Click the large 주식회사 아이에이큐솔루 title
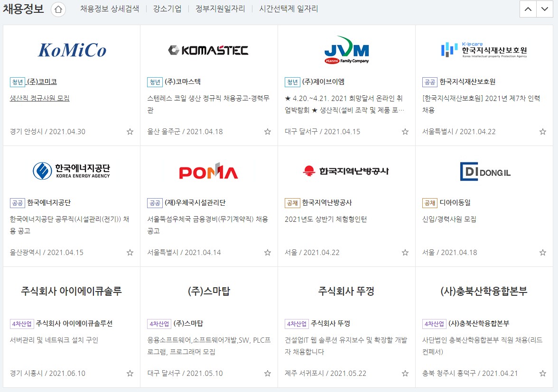The height and width of the screenshot is (392, 558). (72, 291)
